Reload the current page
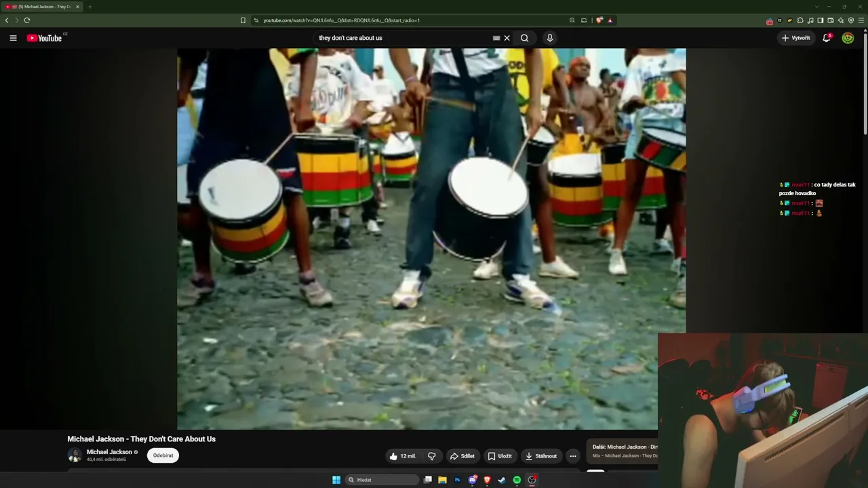This screenshot has width=868, height=488. click(x=27, y=20)
